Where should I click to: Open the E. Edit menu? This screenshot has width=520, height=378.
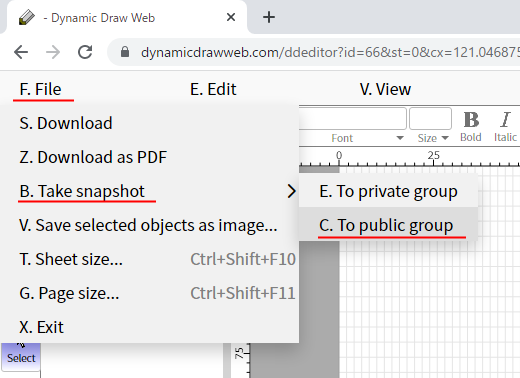pos(213,89)
